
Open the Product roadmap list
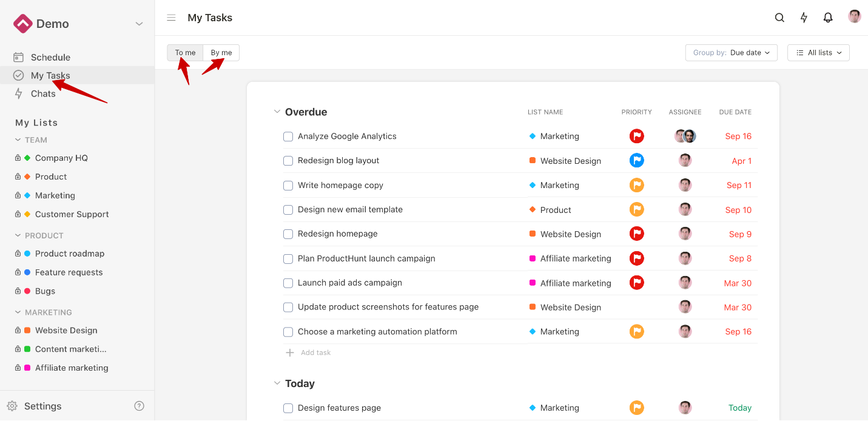tap(69, 254)
